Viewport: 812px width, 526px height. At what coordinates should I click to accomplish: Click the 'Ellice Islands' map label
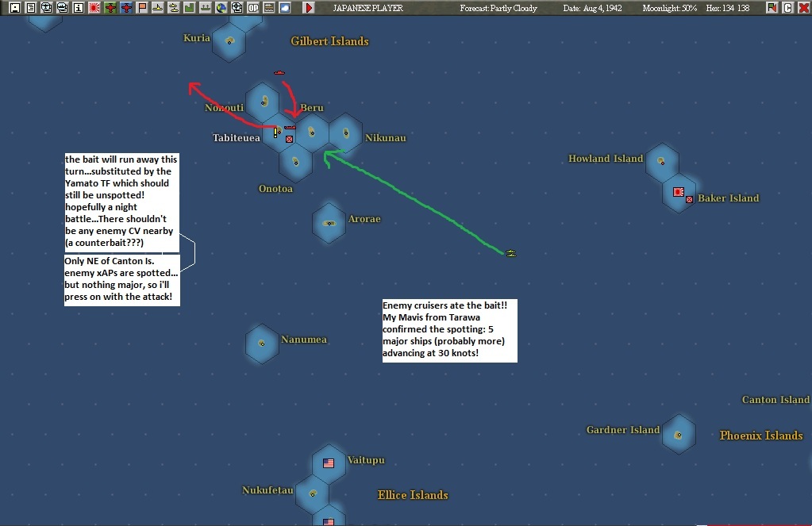point(413,495)
